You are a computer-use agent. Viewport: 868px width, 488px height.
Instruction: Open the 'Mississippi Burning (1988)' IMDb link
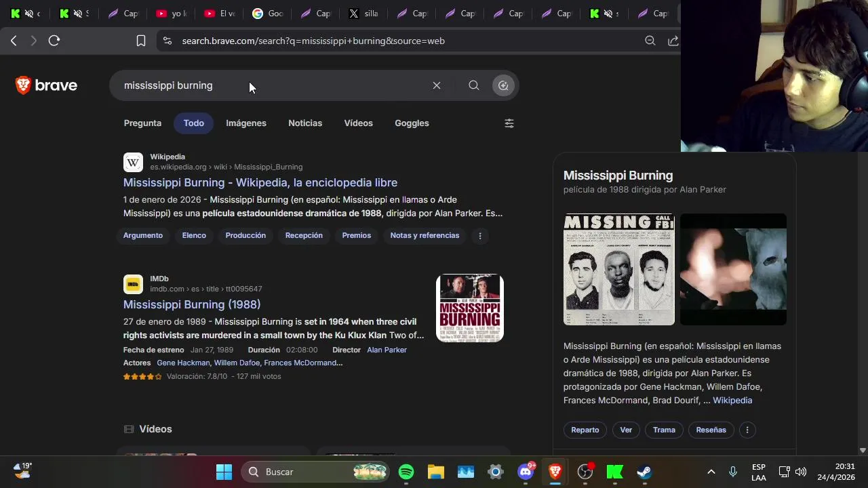[192, 305]
